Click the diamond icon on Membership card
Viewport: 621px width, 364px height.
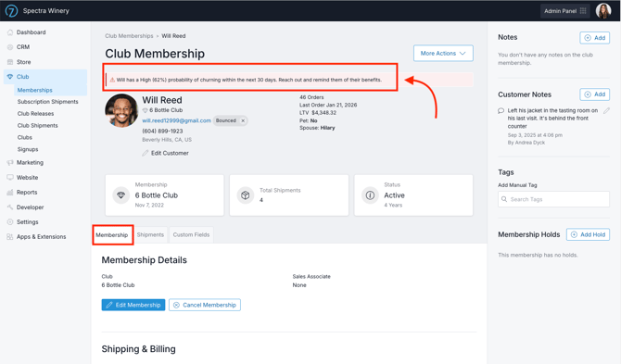coord(121,195)
